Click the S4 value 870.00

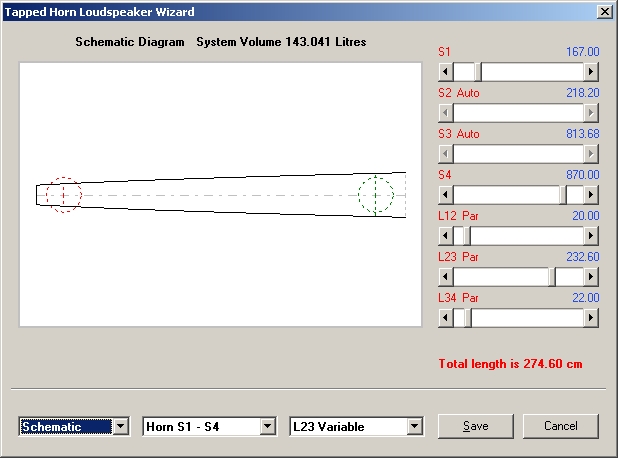(583, 175)
